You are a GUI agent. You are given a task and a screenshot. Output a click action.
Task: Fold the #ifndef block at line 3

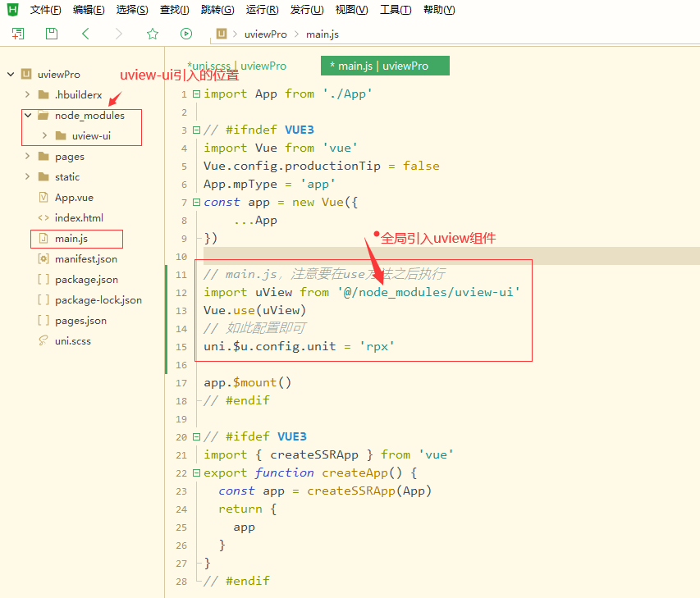[x=196, y=130]
